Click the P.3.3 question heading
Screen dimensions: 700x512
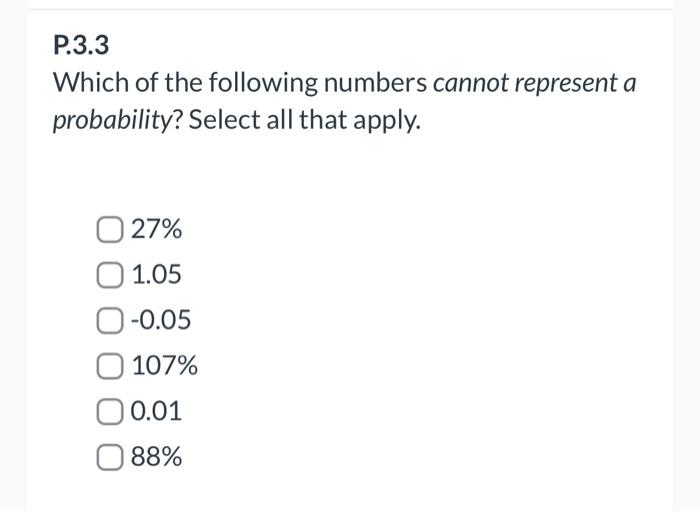pos(81,45)
